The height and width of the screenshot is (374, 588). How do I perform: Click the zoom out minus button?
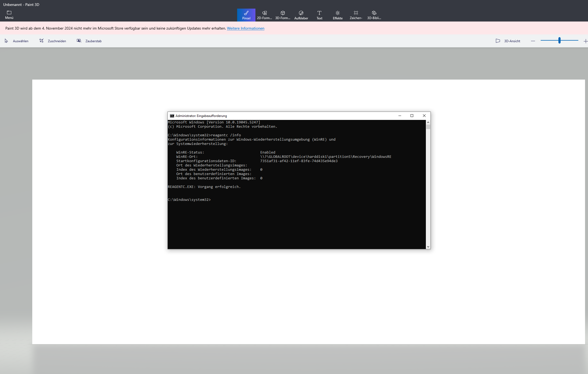[533, 41]
